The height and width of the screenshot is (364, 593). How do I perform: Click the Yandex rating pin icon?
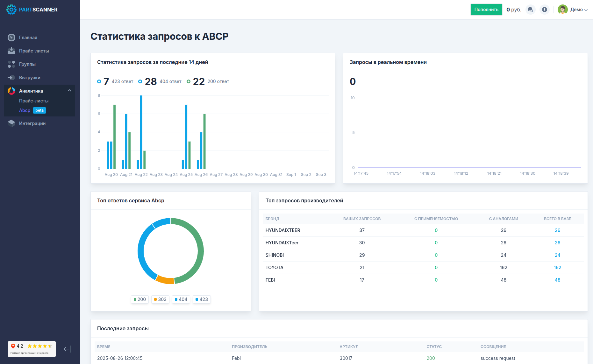[13, 346]
